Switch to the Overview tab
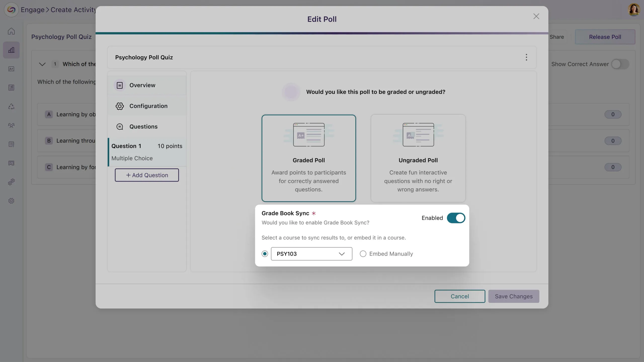Image resolution: width=644 pixels, height=362 pixels. [x=142, y=85]
